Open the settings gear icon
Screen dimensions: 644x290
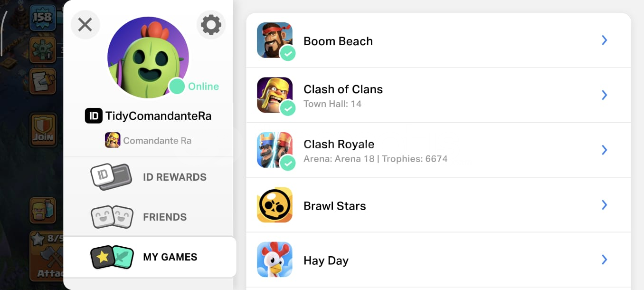[x=211, y=25]
